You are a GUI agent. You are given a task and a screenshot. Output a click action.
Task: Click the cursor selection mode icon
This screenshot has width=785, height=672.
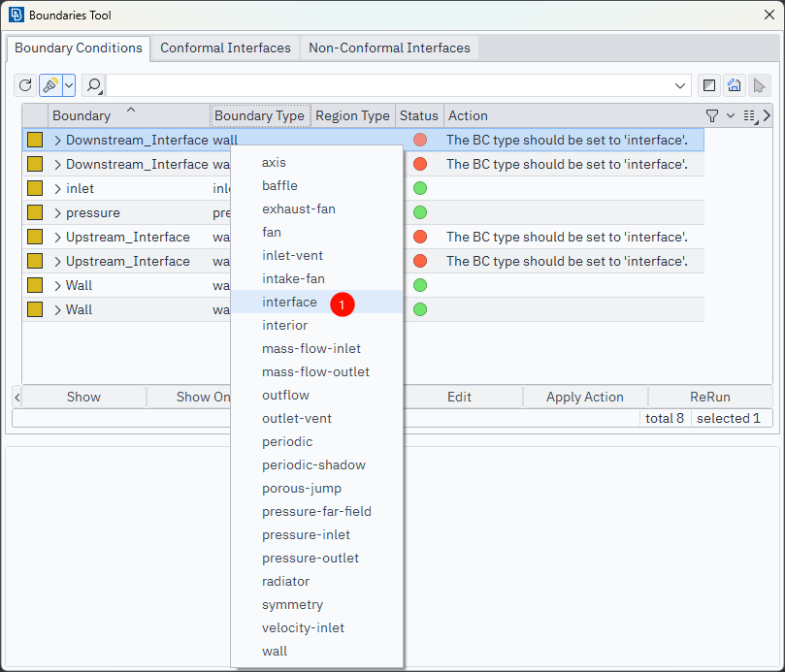[x=760, y=85]
